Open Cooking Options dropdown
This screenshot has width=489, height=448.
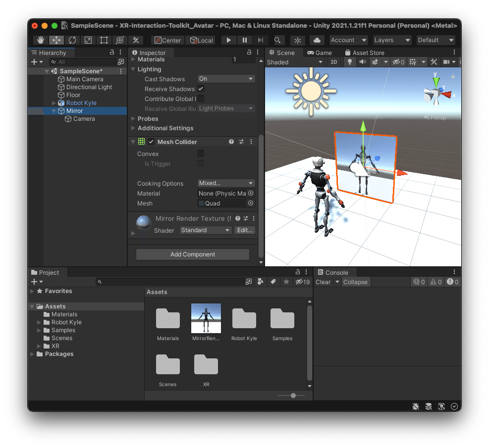226,183
